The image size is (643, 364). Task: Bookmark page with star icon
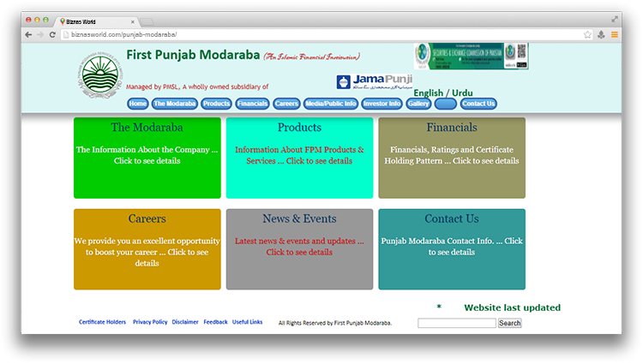587,34
